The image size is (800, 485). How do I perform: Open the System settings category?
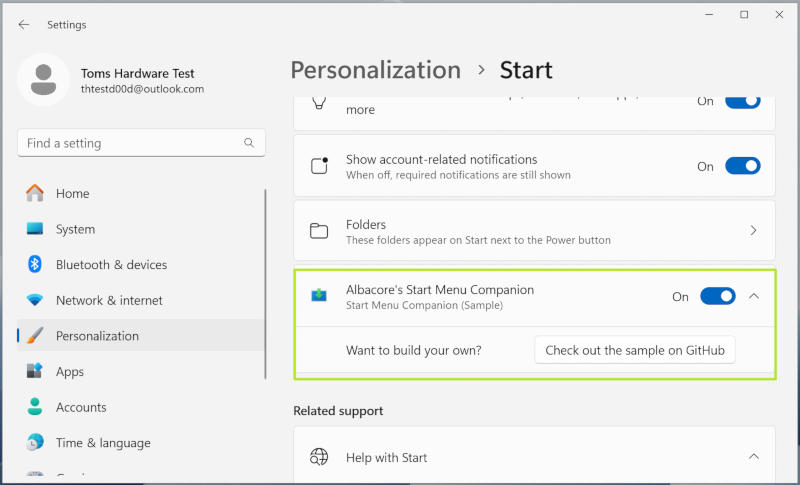coord(75,229)
